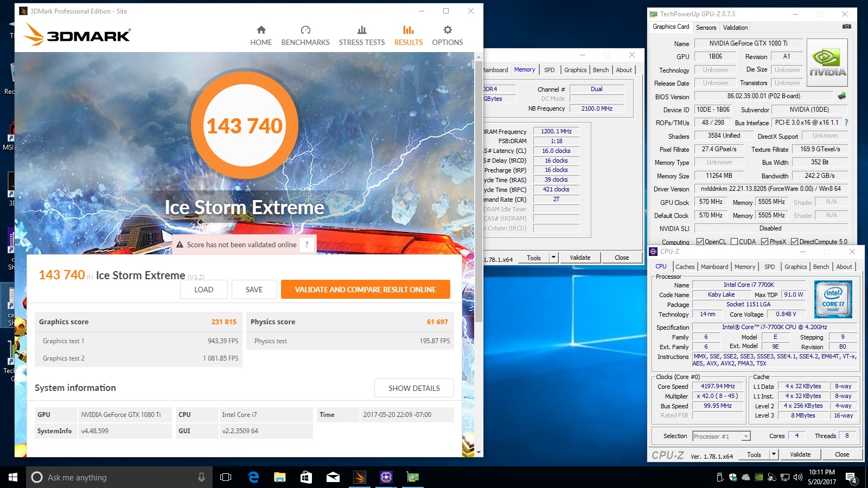Click the scroll-down arrow in 3DMark
Viewport: 868px width, 488px height.
[478, 452]
